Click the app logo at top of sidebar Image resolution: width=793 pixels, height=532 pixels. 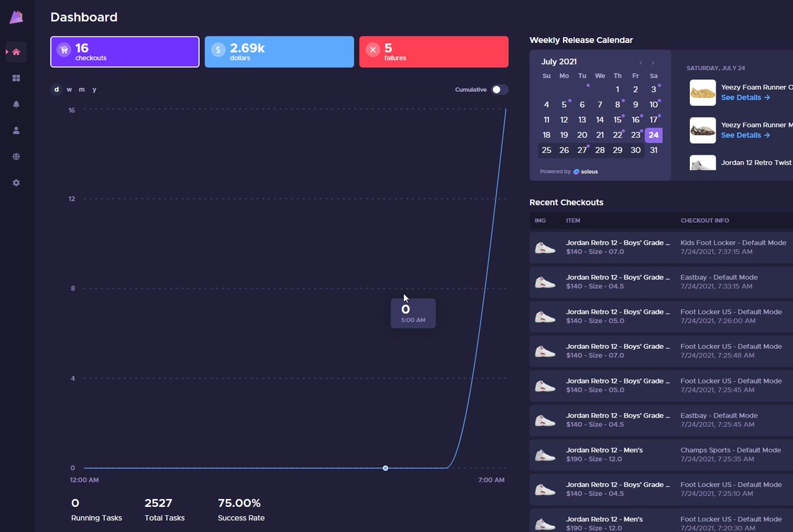click(x=15, y=17)
